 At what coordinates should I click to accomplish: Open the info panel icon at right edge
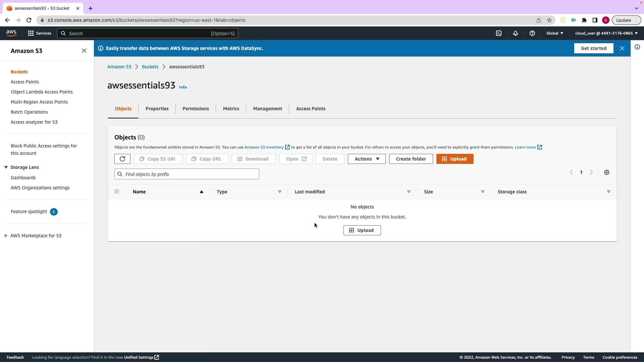637,47
